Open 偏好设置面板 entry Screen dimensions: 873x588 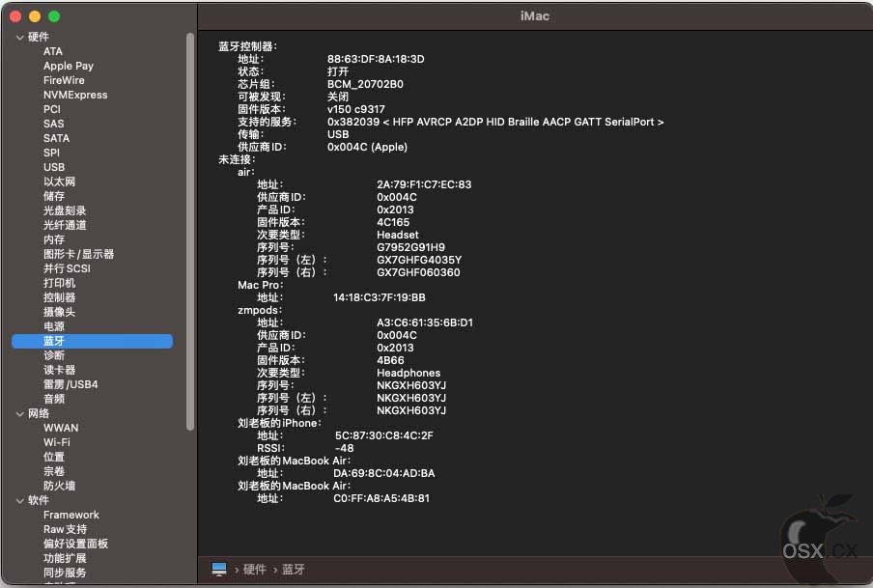tap(75, 544)
